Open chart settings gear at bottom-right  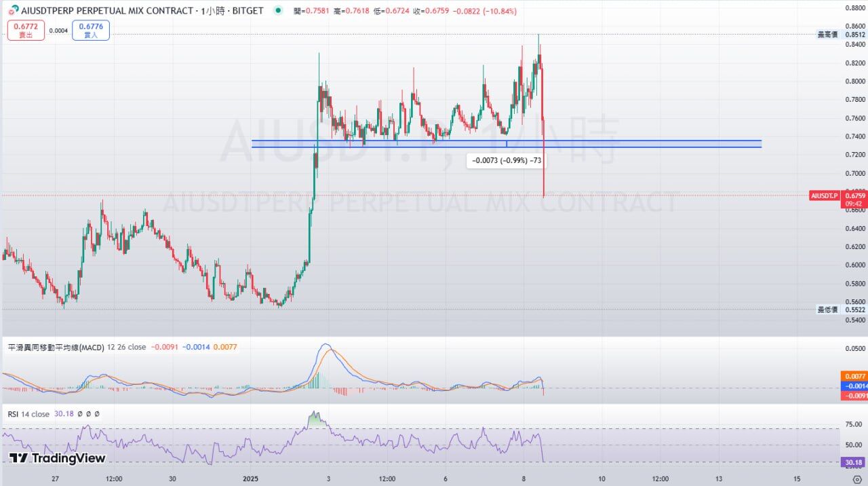click(856, 479)
